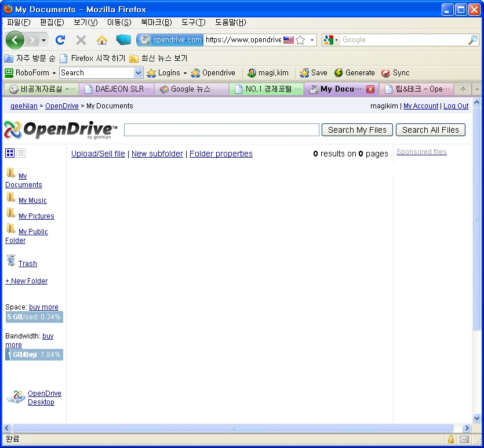Open the Trash folder icon
Screen dimensions: 484x448
(12, 261)
